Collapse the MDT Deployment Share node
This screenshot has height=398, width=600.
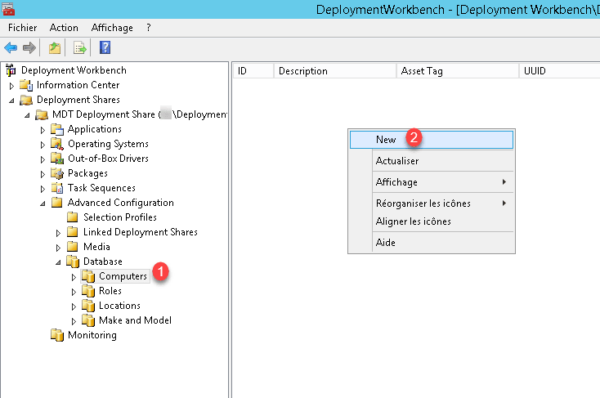pos(27,115)
